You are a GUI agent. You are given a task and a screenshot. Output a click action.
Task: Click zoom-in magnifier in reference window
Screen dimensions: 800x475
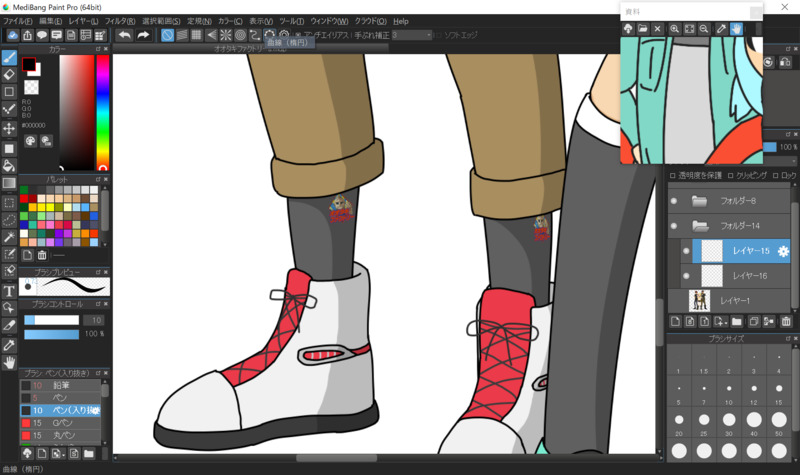(675, 29)
